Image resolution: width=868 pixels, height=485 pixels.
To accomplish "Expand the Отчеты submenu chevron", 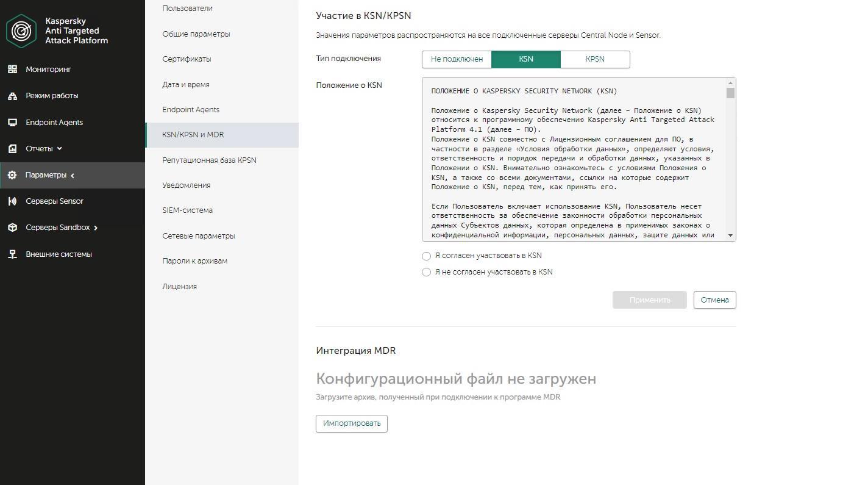I will [x=59, y=149].
